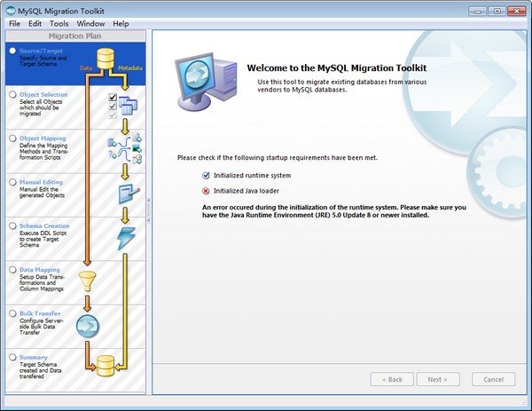Click the Schema Creation step title
The width and height of the screenshot is (532, 411).
pos(44,225)
